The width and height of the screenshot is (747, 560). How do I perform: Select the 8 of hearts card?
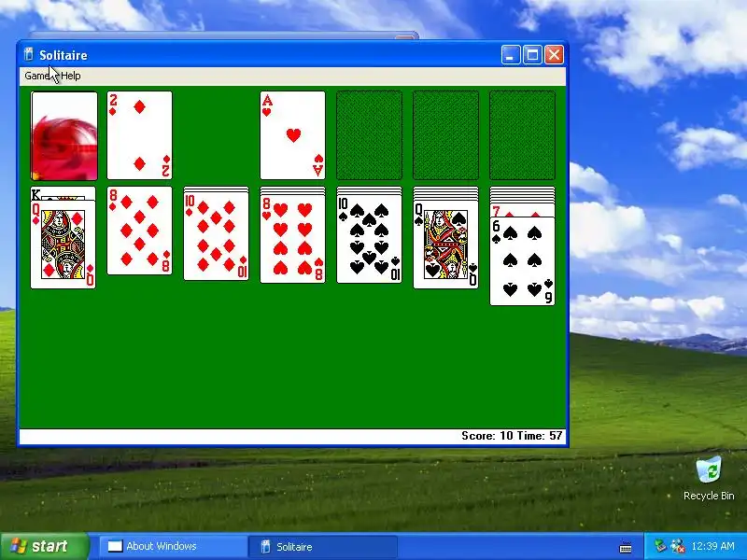(292, 239)
